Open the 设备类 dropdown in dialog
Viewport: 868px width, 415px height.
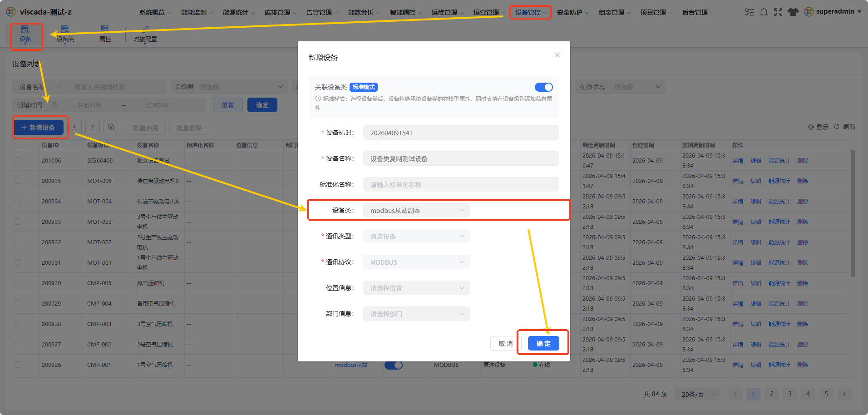[416, 210]
